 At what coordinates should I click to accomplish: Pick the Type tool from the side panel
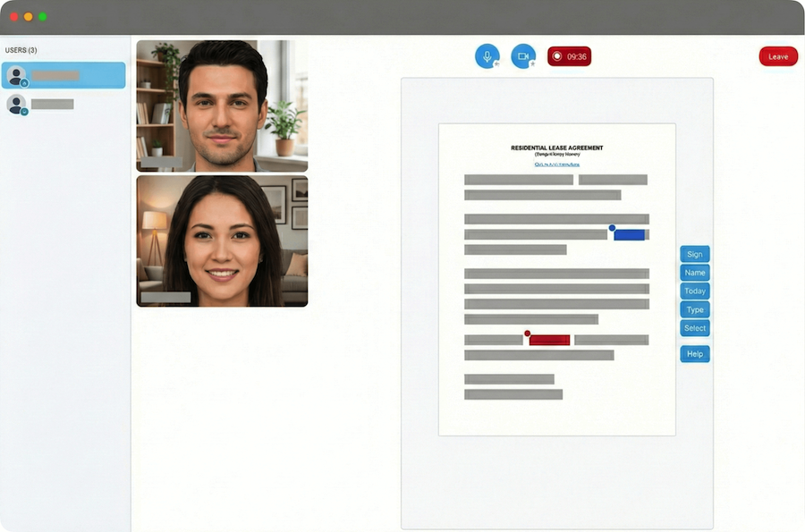(x=695, y=309)
